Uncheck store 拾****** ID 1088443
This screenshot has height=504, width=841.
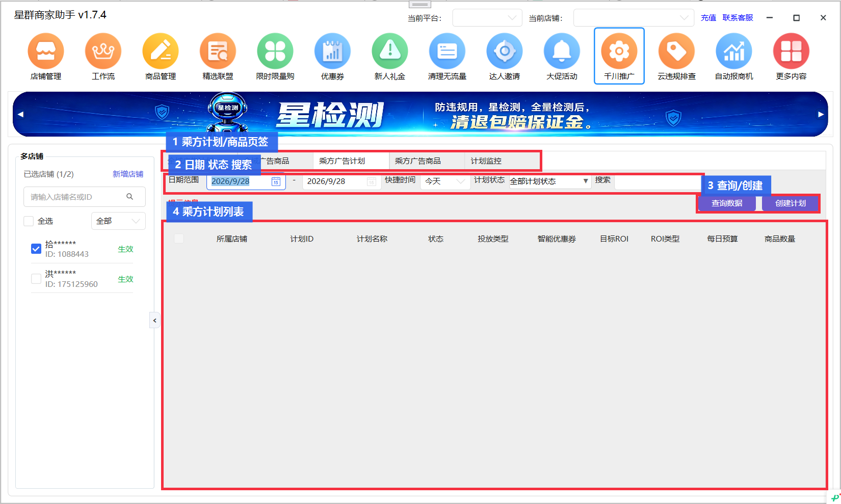pyautogui.click(x=36, y=249)
